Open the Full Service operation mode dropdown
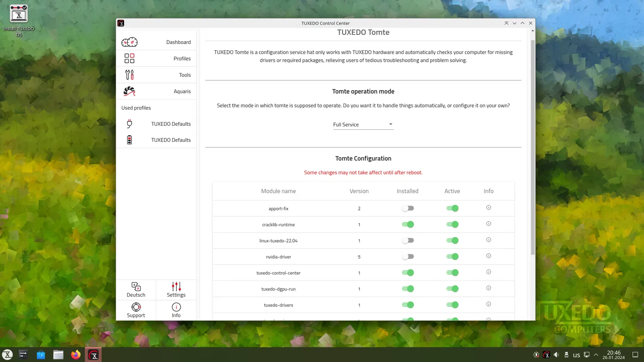644x362 pixels. pos(363,125)
